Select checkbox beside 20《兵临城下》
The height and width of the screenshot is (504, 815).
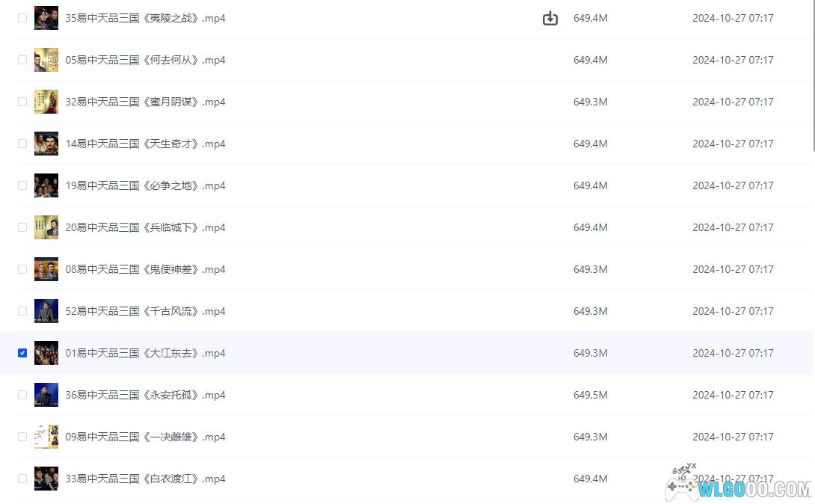point(22,227)
